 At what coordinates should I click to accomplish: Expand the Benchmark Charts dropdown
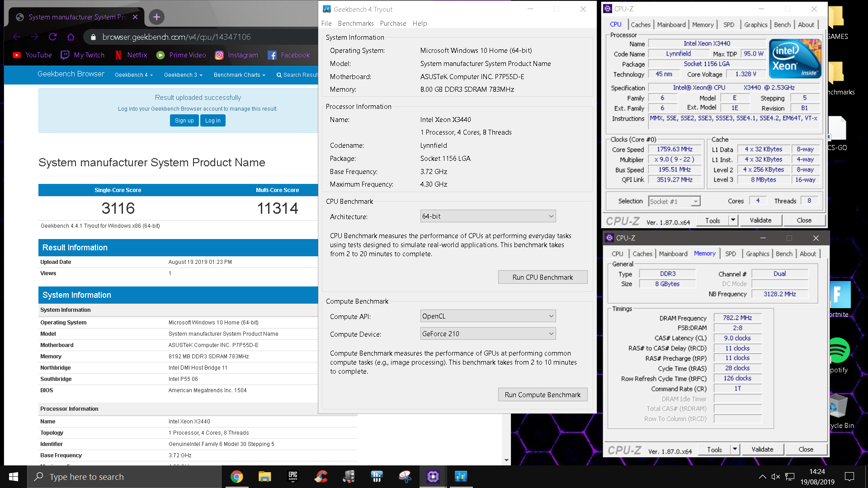tap(239, 75)
